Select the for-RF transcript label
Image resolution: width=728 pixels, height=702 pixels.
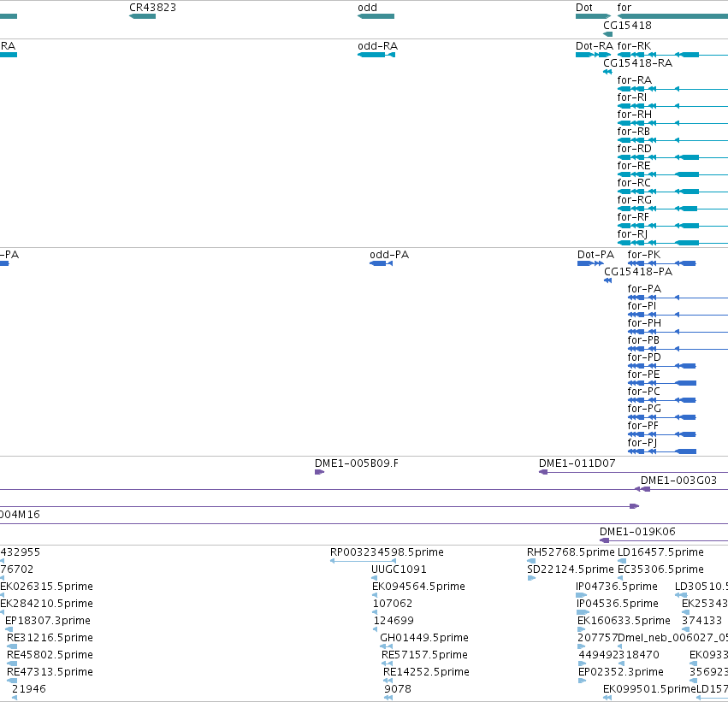(633, 217)
